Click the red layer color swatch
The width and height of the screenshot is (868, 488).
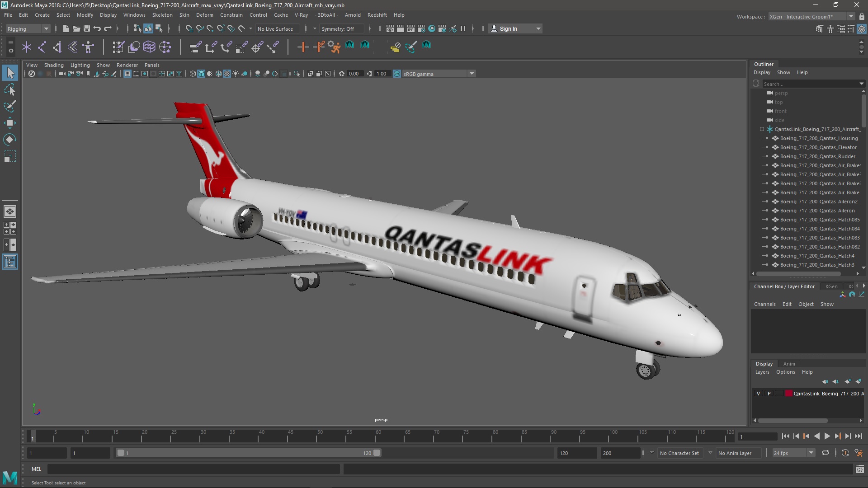pyautogui.click(x=789, y=394)
